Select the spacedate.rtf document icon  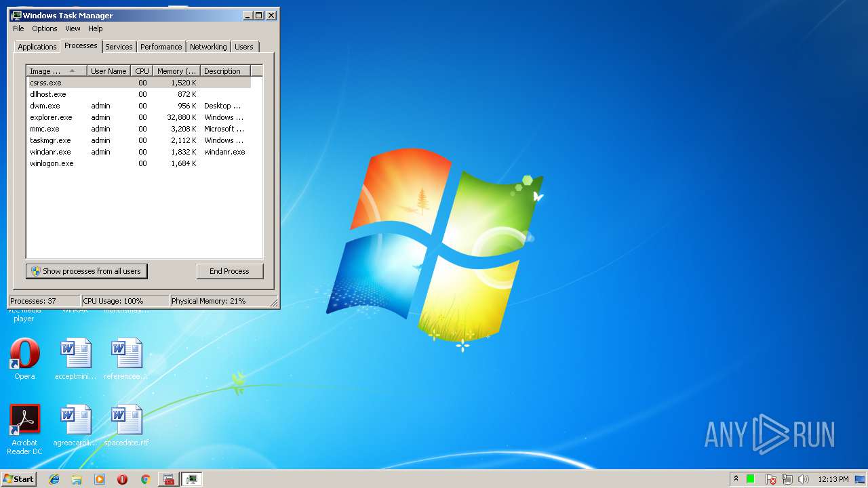tap(126, 426)
